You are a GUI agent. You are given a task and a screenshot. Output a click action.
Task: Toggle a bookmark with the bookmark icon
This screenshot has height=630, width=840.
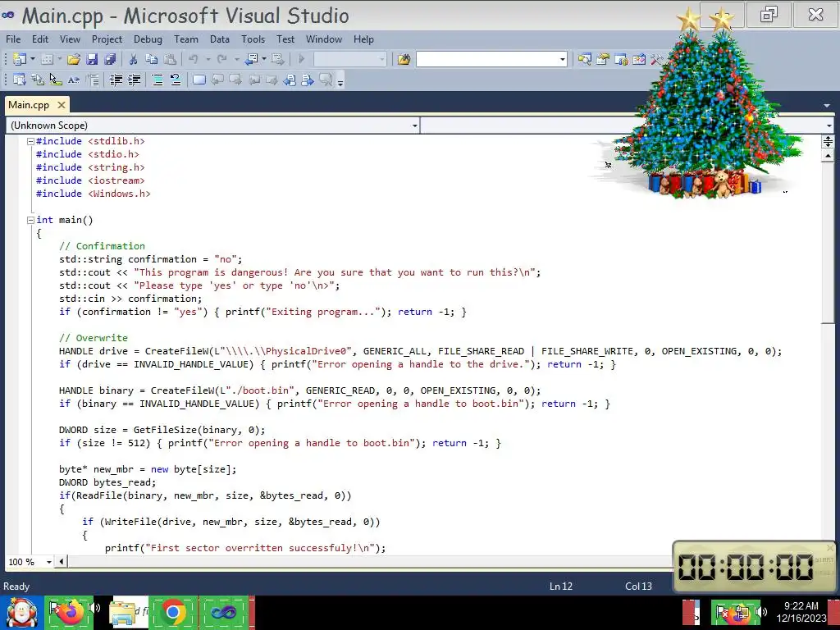coord(199,80)
